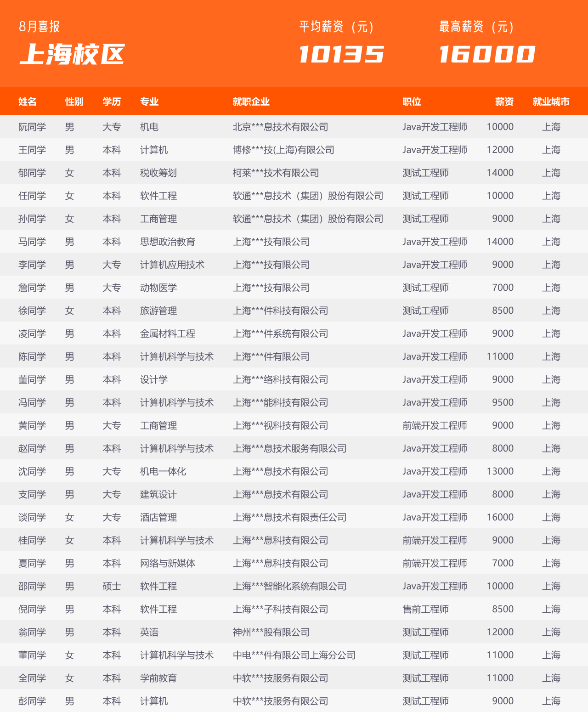Click the 姓名 column header
The width and height of the screenshot is (588, 712).
click(28, 102)
